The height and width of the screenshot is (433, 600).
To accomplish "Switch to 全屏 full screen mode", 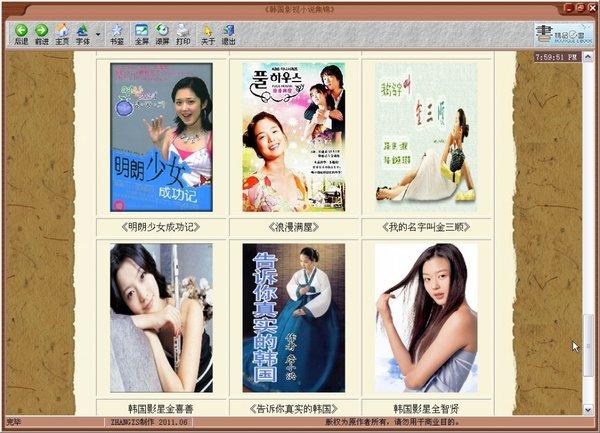I will coord(142,34).
